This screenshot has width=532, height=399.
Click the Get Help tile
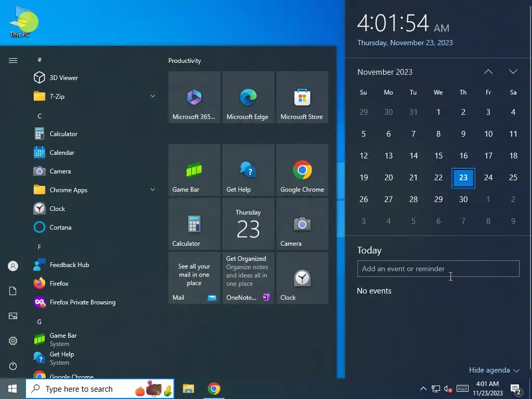pos(248,170)
